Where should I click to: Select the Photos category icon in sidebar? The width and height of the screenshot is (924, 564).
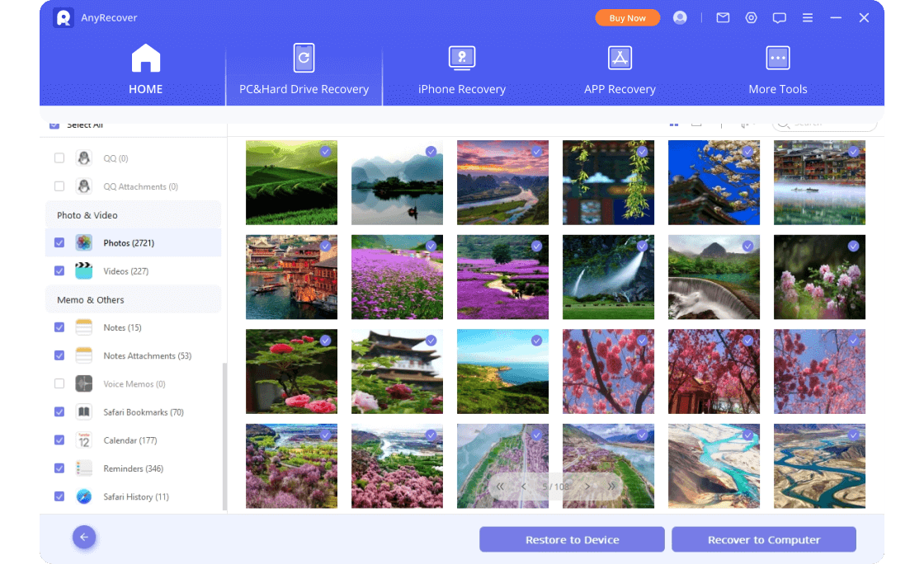pyautogui.click(x=84, y=243)
